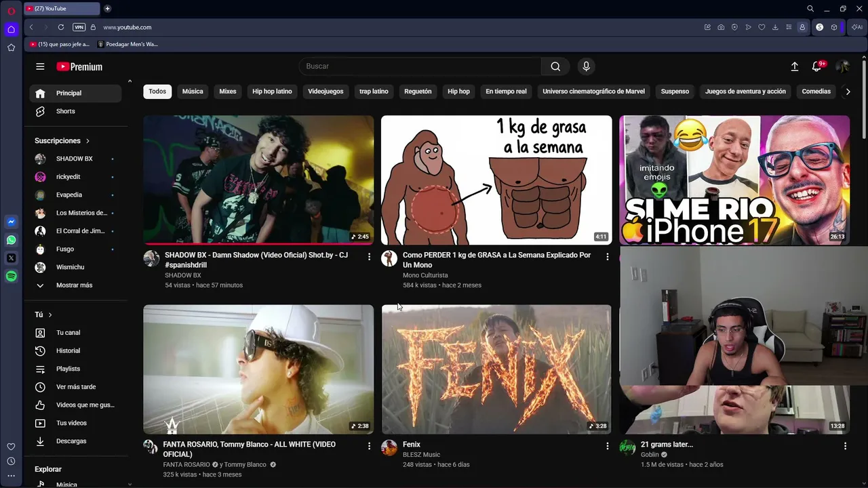Open options menu for 21 grams later video
868x488 pixels.
click(x=845, y=446)
